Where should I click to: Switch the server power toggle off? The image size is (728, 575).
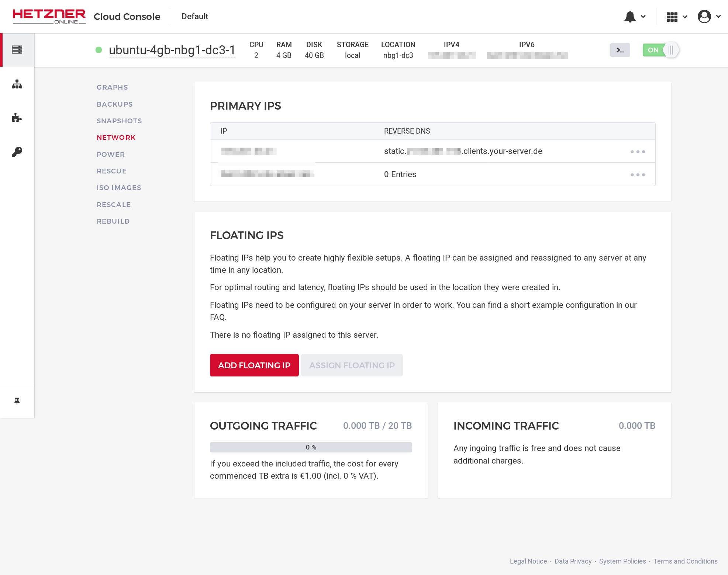(x=660, y=50)
